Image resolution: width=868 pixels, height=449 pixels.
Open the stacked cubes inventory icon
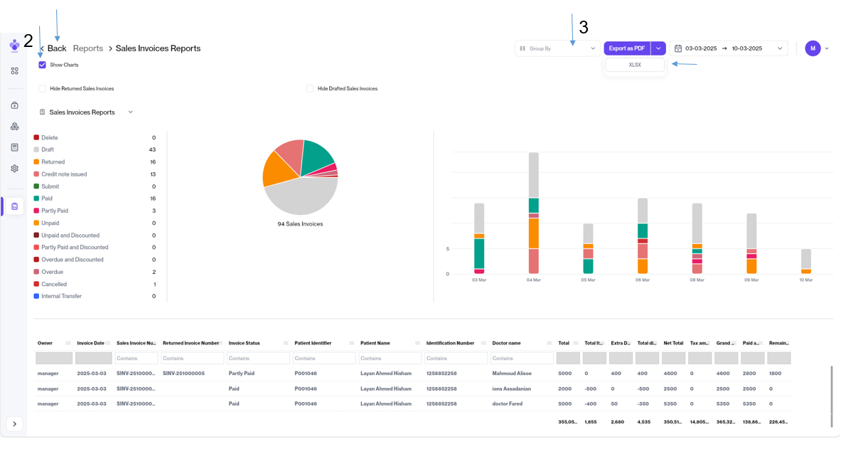[14, 127]
